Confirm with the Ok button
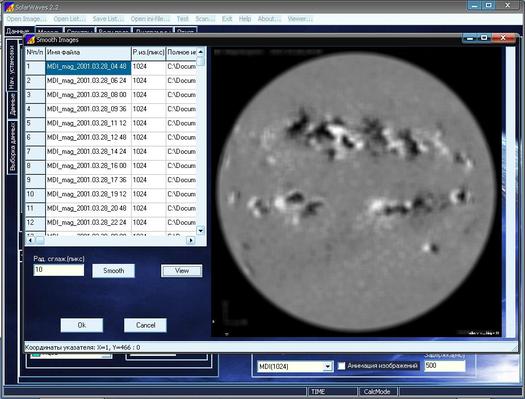This screenshot has height=399, width=525. click(82, 325)
